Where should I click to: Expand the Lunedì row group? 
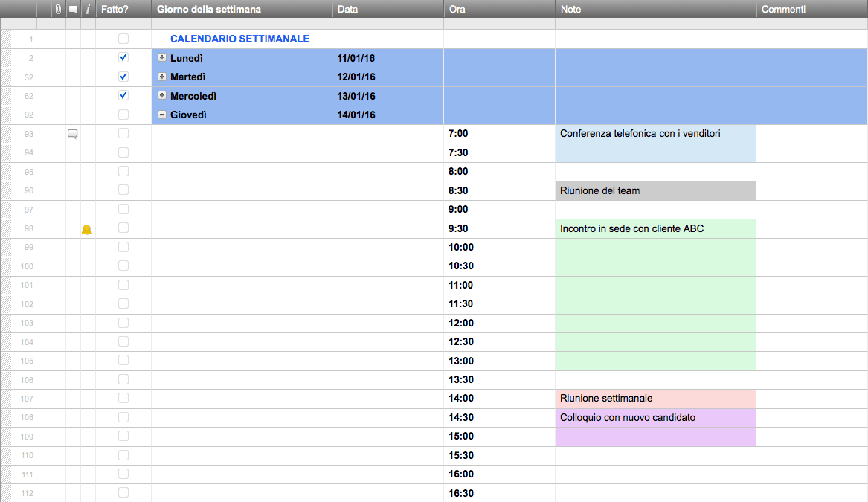tap(162, 57)
